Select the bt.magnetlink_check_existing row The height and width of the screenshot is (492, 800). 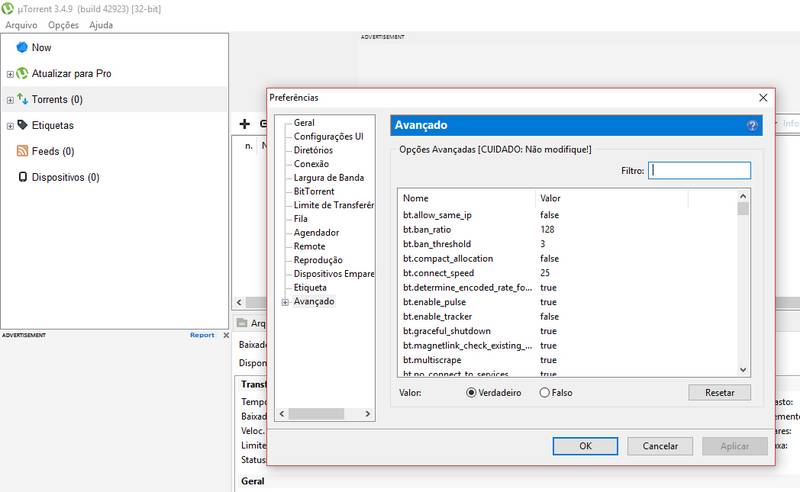pos(567,346)
